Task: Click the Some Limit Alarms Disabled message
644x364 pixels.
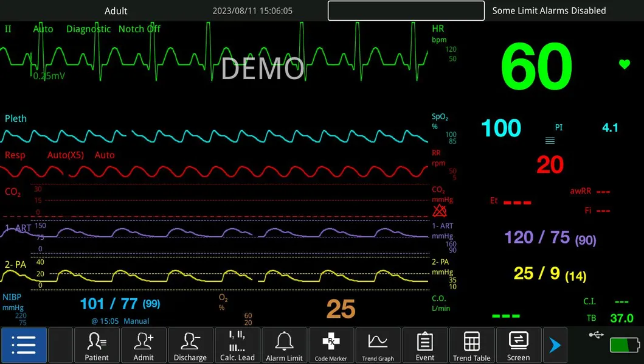Action: pyautogui.click(x=549, y=10)
